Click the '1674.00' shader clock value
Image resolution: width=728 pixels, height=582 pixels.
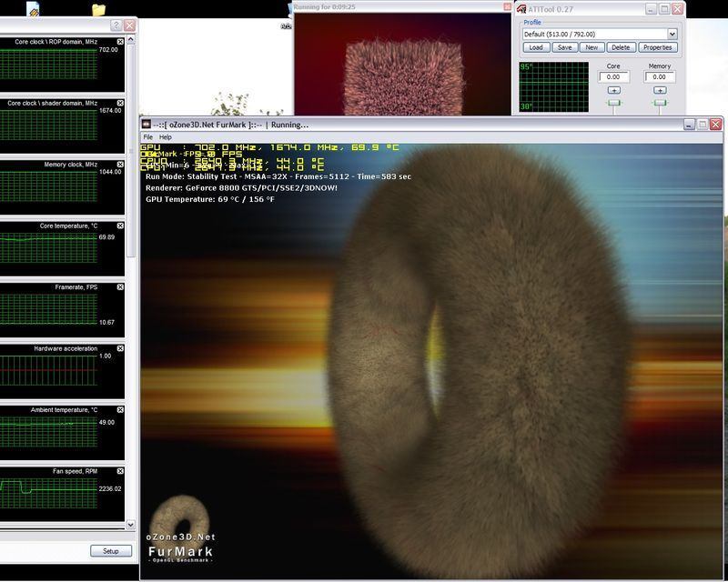(x=110, y=110)
